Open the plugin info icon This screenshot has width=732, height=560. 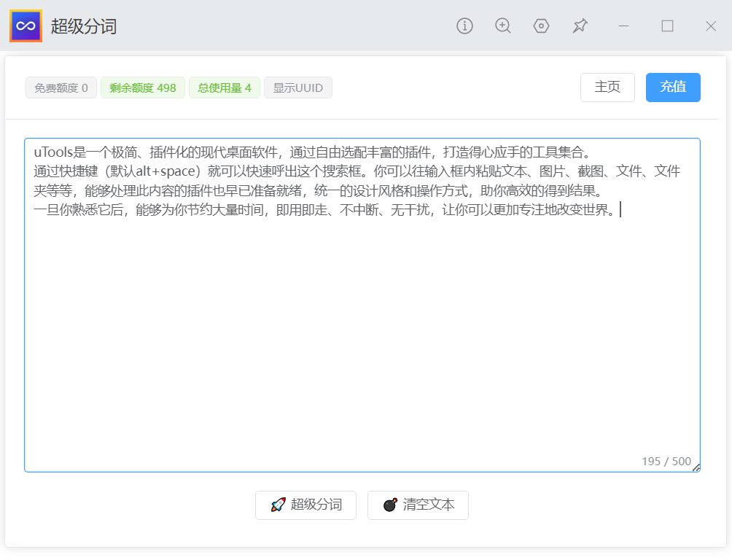tap(464, 26)
